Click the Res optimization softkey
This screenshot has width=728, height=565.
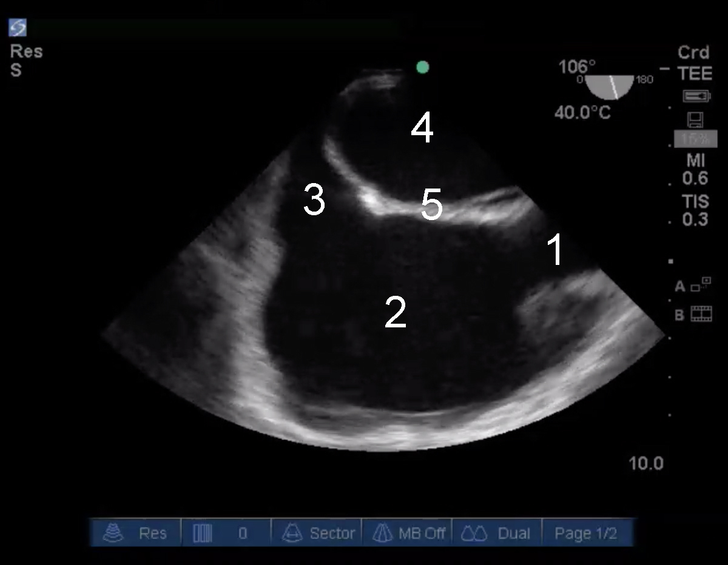click(x=136, y=533)
